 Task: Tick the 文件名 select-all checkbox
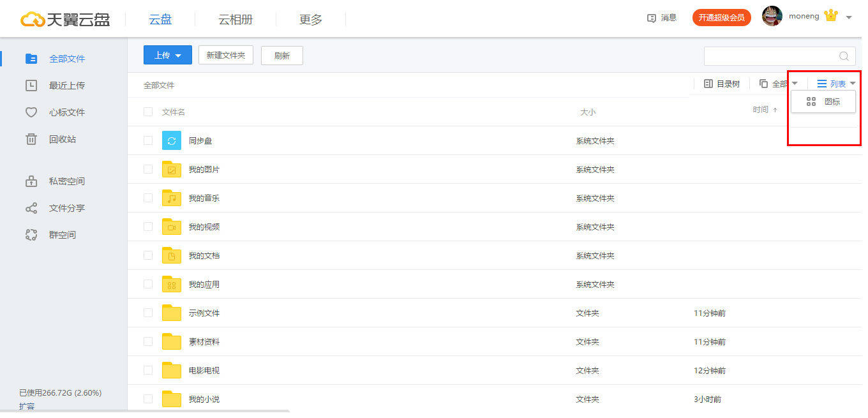click(x=147, y=112)
